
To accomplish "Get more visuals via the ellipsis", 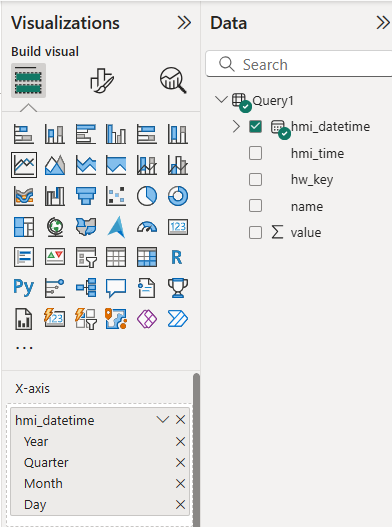I will 24,348.
